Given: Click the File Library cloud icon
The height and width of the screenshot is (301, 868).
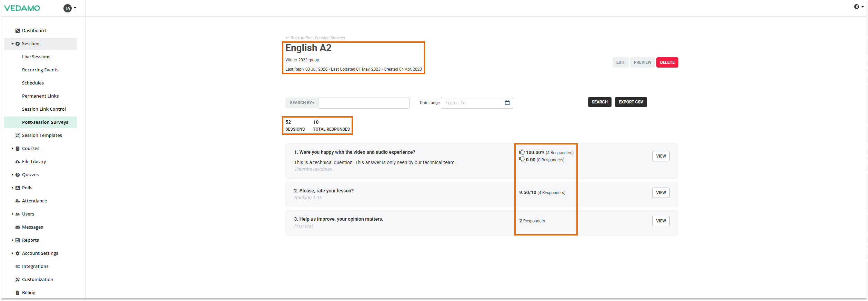Looking at the screenshot, I should tap(18, 162).
